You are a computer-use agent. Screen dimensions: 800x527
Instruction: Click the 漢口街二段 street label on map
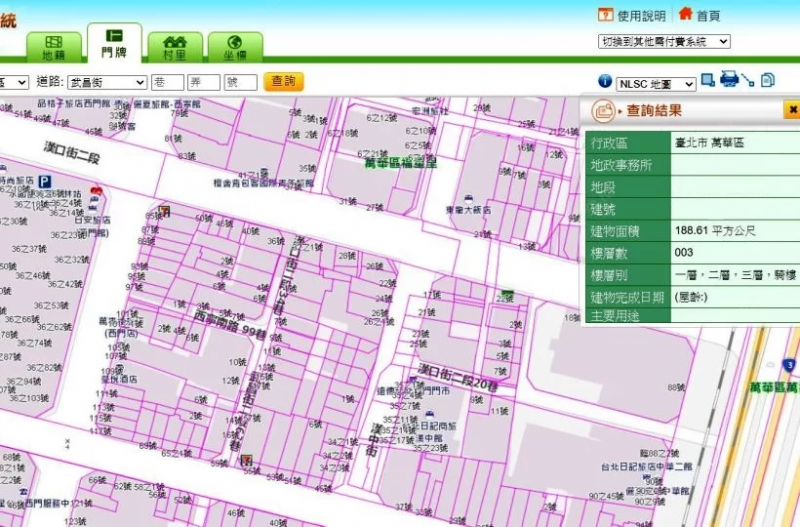point(71,153)
